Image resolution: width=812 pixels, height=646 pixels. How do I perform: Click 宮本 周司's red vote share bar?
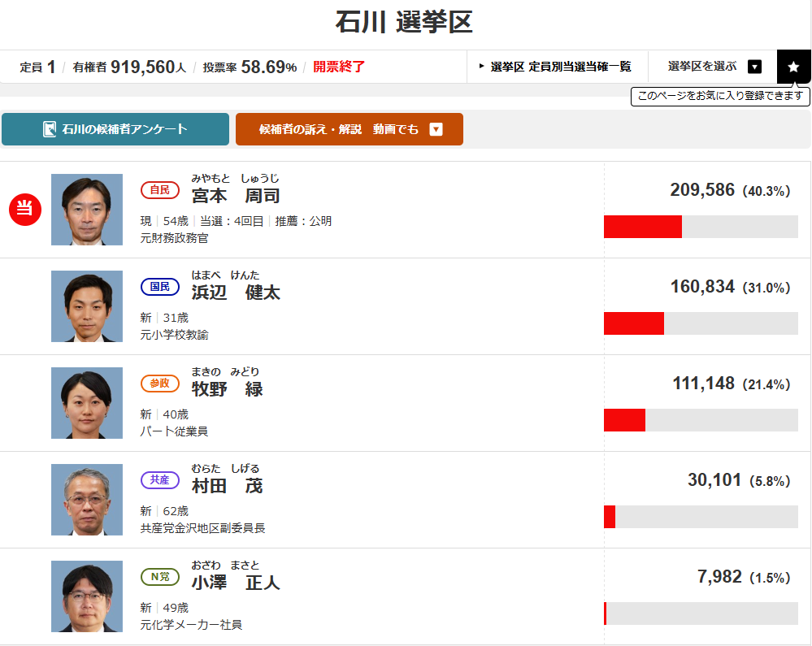point(642,227)
